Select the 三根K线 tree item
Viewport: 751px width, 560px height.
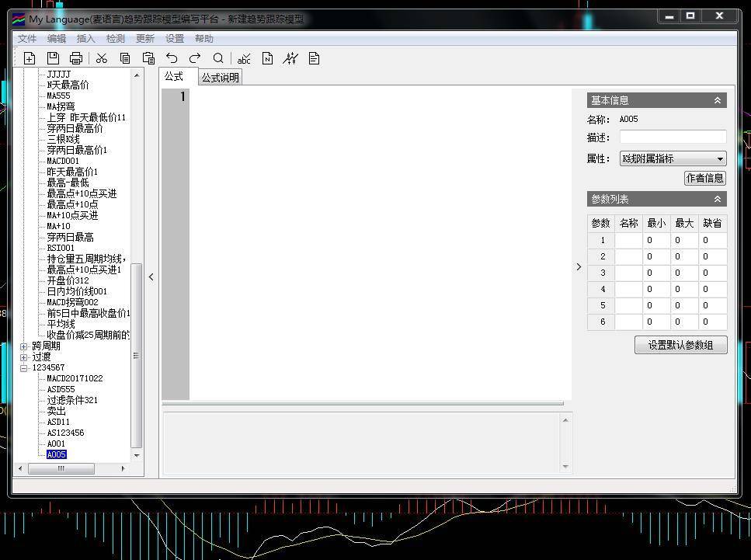[63, 139]
